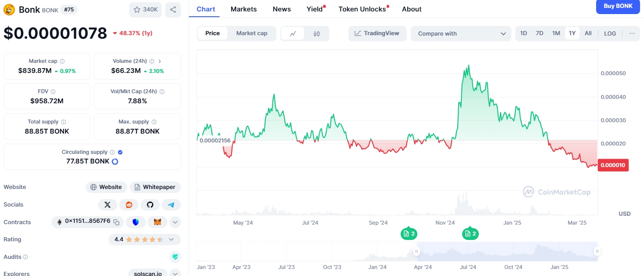Add Bonk to watchlist star 340K
This screenshot has width=644, height=276.
(145, 9)
